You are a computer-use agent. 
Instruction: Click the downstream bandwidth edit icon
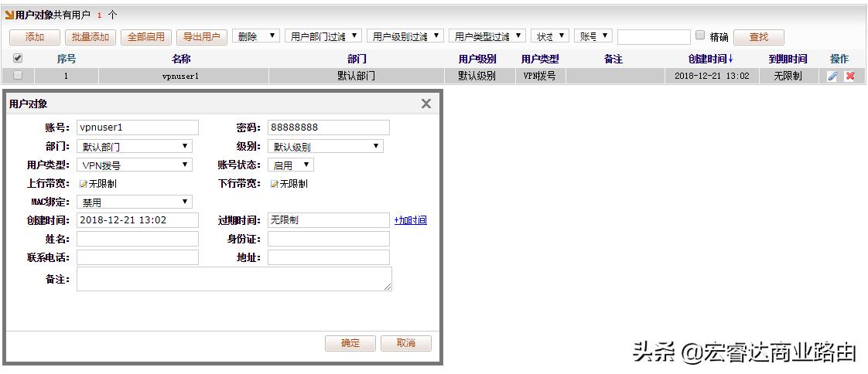point(274,184)
